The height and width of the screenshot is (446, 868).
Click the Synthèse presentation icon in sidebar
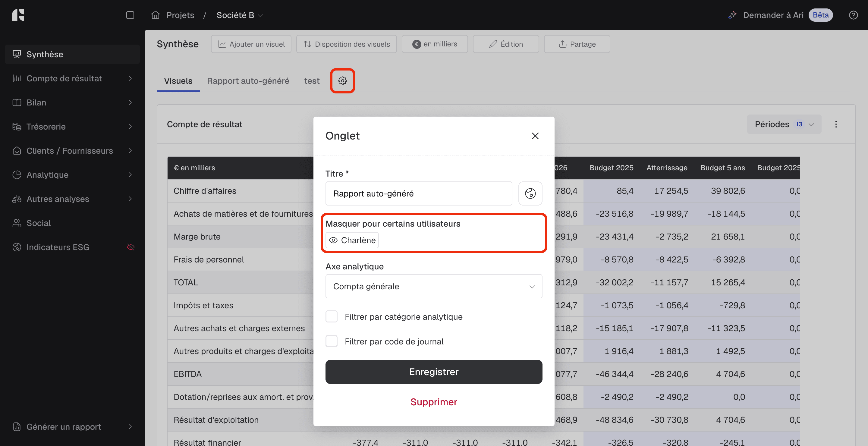coord(17,54)
